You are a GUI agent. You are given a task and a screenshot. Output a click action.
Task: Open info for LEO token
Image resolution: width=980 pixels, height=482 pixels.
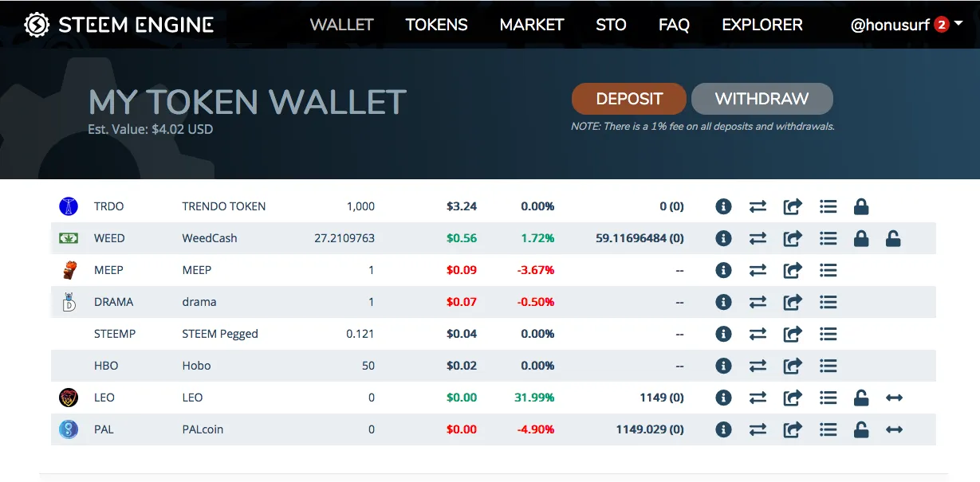(723, 398)
